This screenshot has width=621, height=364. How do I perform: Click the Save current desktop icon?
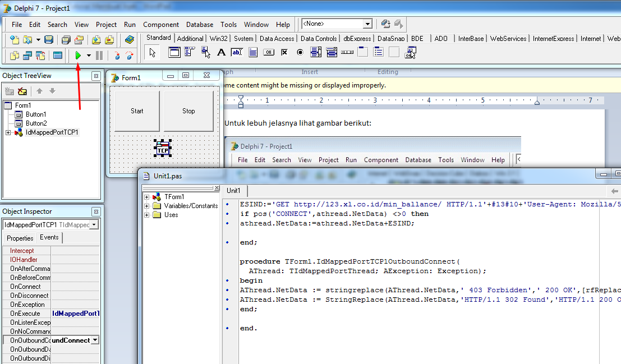[x=385, y=24]
